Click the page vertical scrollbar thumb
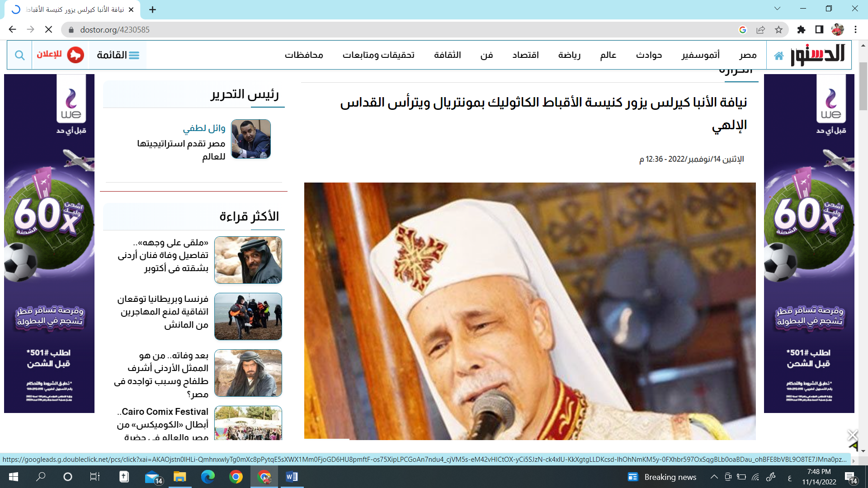868x488 pixels. pyautogui.click(x=863, y=86)
